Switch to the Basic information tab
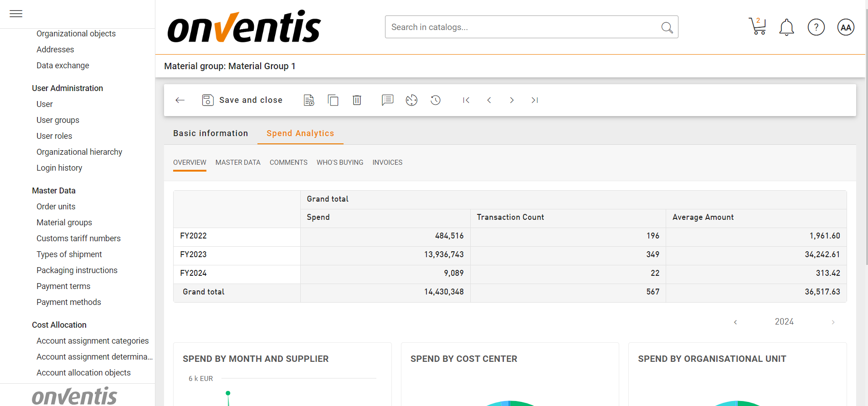The width and height of the screenshot is (868, 406). pyautogui.click(x=211, y=133)
